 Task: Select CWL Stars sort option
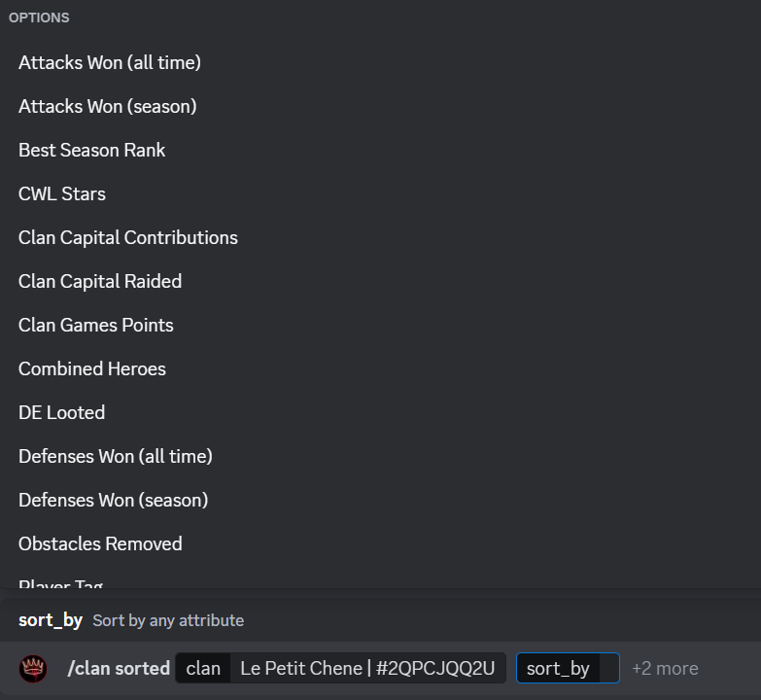(x=62, y=194)
